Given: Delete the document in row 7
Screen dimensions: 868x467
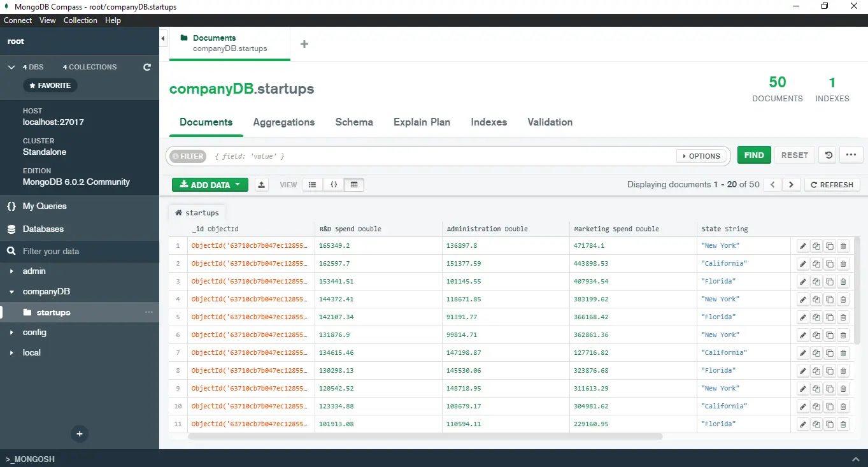Looking at the screenshot, I should 843,353.
